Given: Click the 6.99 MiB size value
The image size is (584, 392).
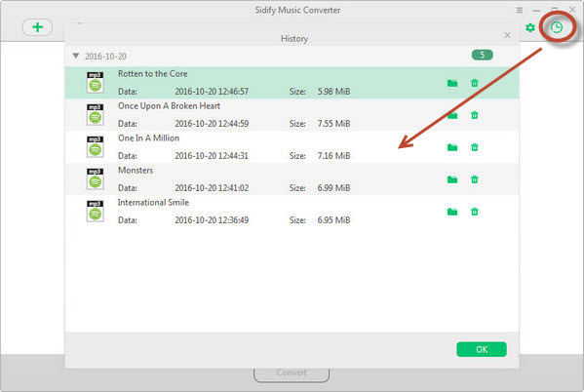Looking at the screenshot, I should pyautogui.click(x=333, y=188).
